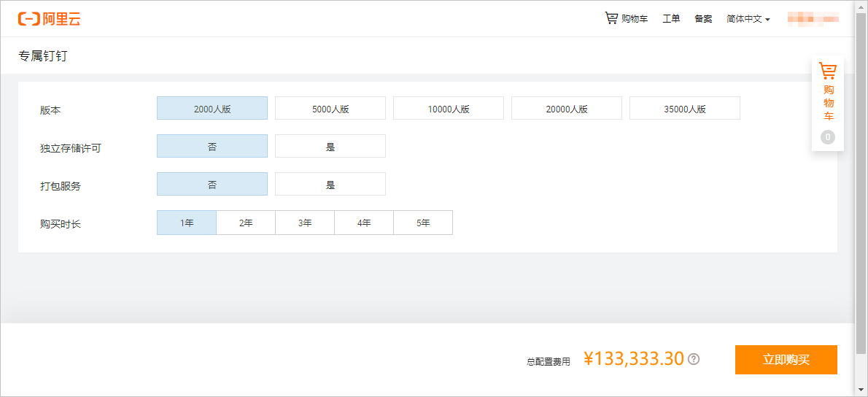Select the 购买时长 row label
Image resolution: width=868 pixels, height=397 pixels.
pos(61,225)
